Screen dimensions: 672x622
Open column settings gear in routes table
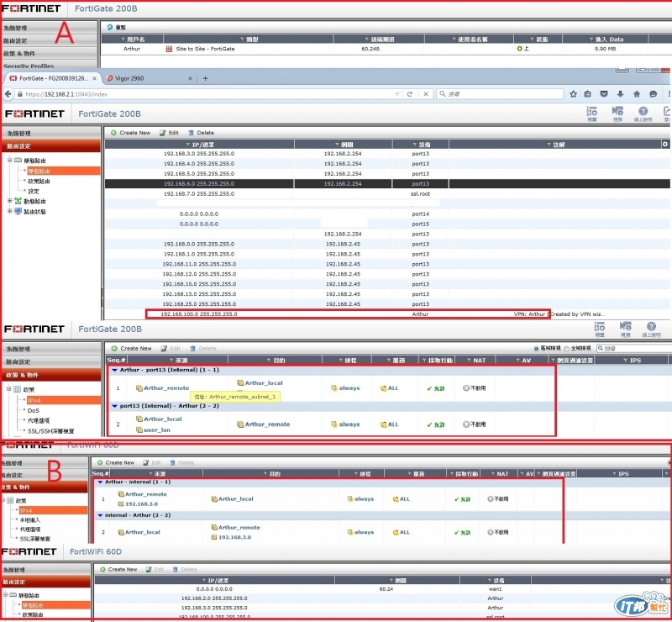point(665,144)
